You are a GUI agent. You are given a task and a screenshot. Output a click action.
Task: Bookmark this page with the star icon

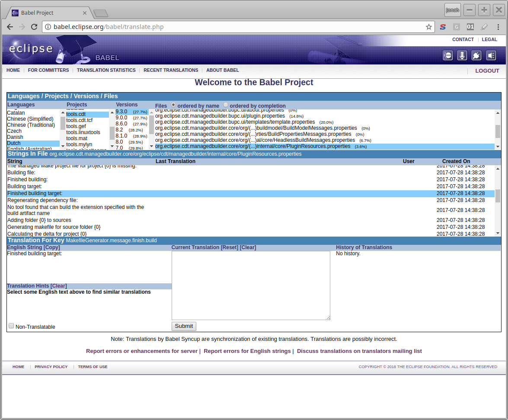point(428,27)
